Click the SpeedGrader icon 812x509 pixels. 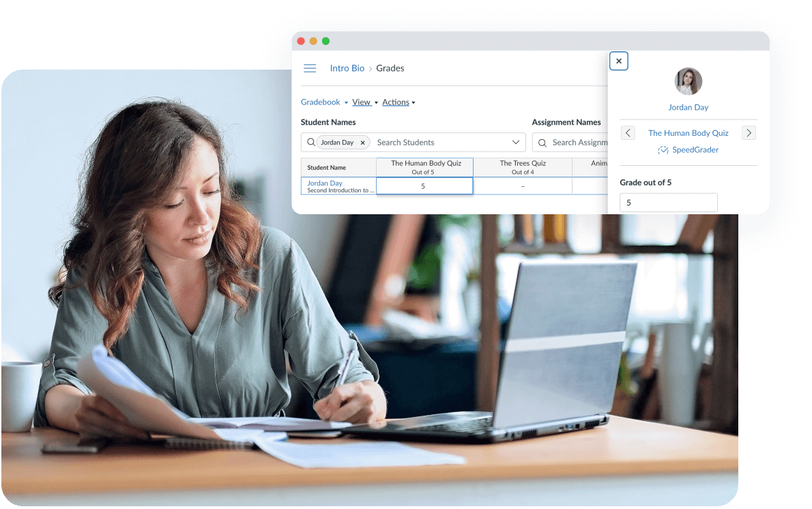[x=663, y=150]
